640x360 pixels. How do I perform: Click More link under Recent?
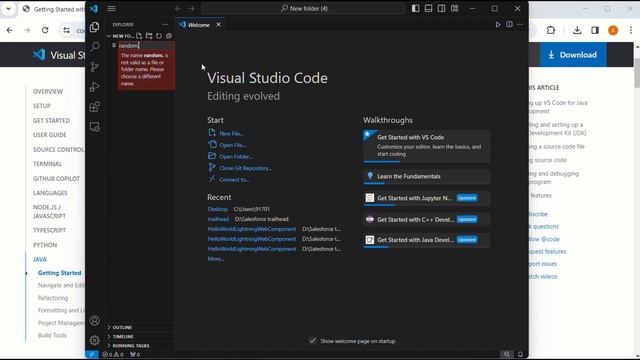coord(216,259)
